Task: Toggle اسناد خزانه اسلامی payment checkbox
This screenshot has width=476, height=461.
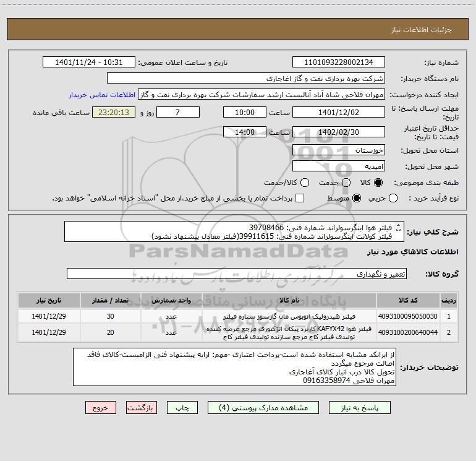Action: tap(300, 198)
